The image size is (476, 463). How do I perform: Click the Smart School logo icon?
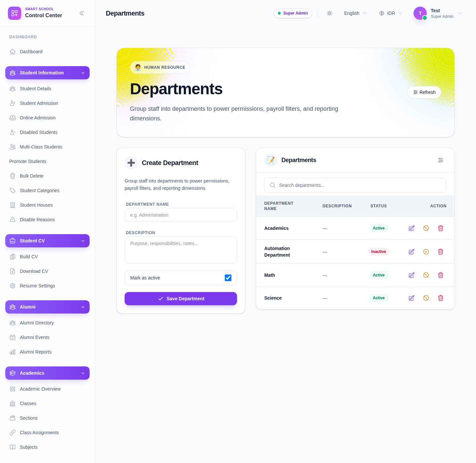[15, 13]
